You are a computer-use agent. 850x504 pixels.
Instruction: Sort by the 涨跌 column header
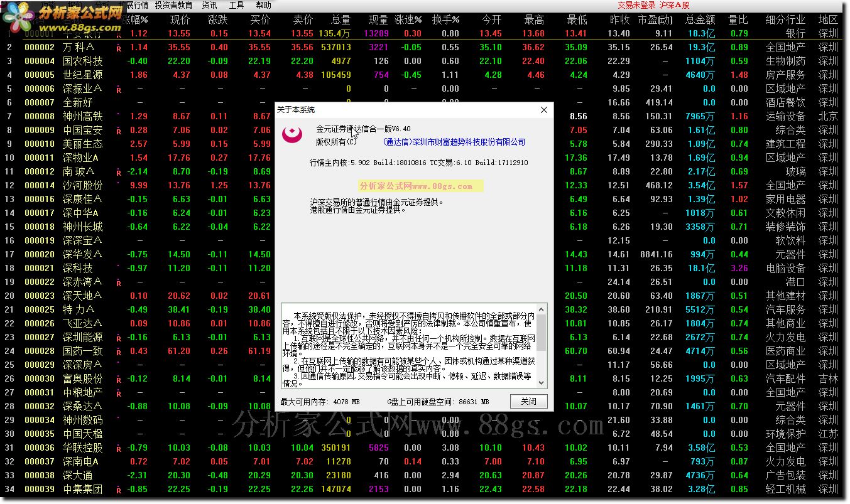pyautogui.click(x=218, y=20)
